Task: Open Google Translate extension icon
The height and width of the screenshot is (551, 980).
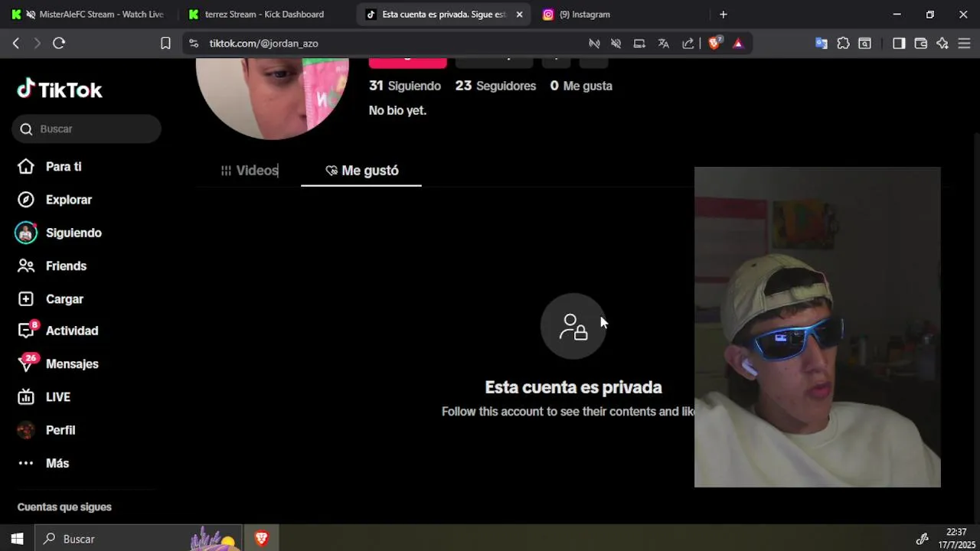Action: point(822,44)
